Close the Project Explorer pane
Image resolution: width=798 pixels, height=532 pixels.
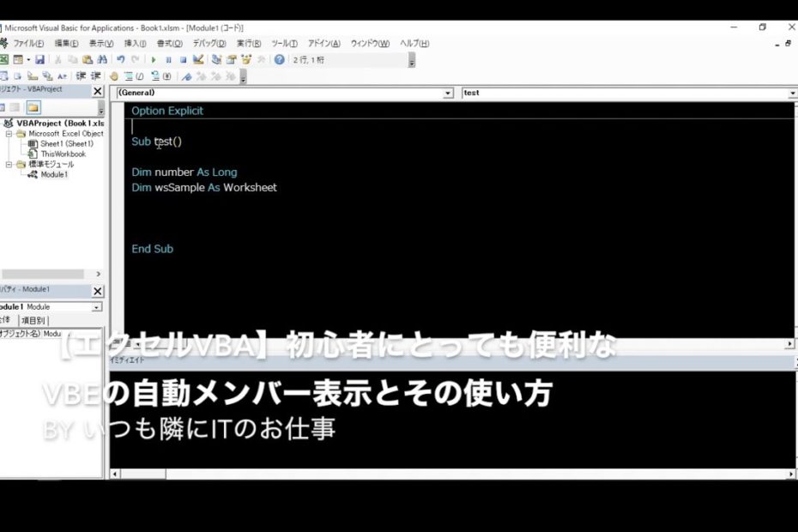[97, 91]
